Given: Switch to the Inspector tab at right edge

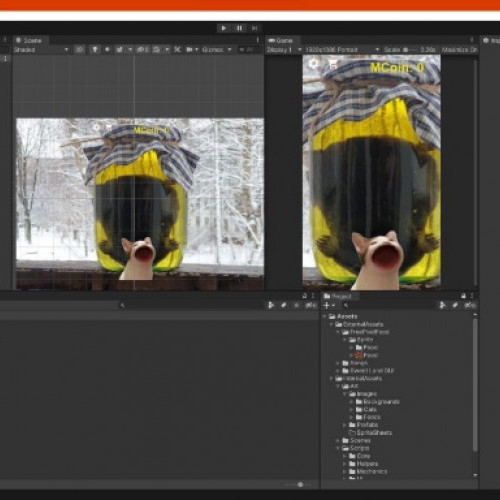Looking at the screenshot, I should click(x=491, y=40).
